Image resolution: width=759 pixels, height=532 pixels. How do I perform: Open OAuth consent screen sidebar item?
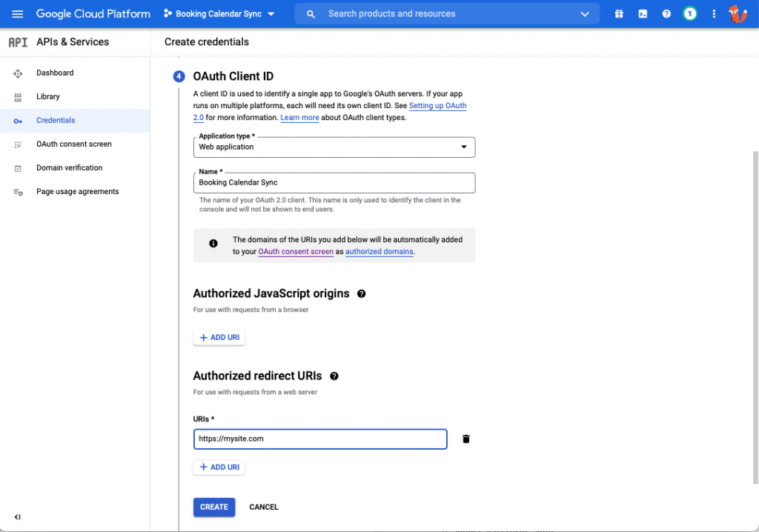click(x=75, y=144)
